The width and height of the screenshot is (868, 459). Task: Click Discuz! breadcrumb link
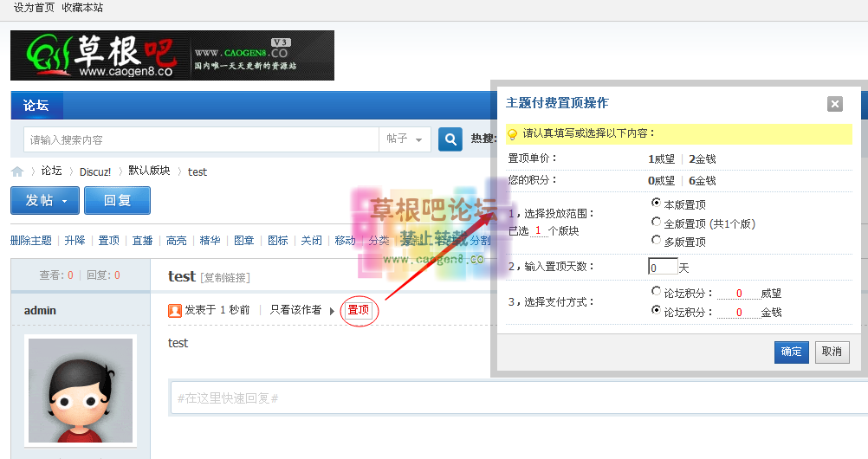pos(95,171)
